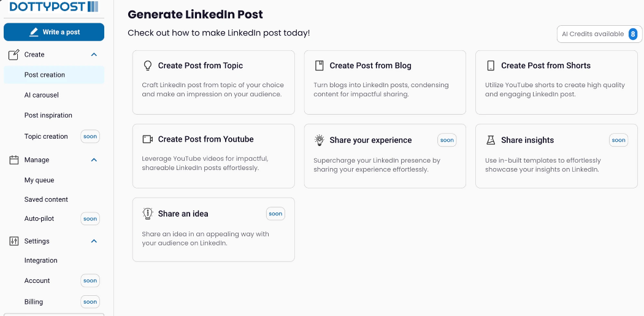The height and width of the screenshot is (316, 644).
Task: Click the phone icon in Create Post from Shorts
Action: tap(491, 66)
